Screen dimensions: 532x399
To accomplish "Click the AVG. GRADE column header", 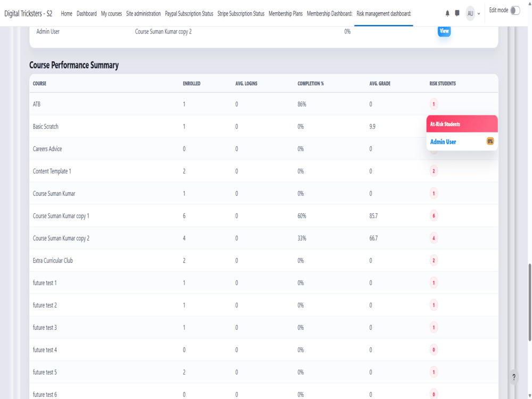I will 380,84.
